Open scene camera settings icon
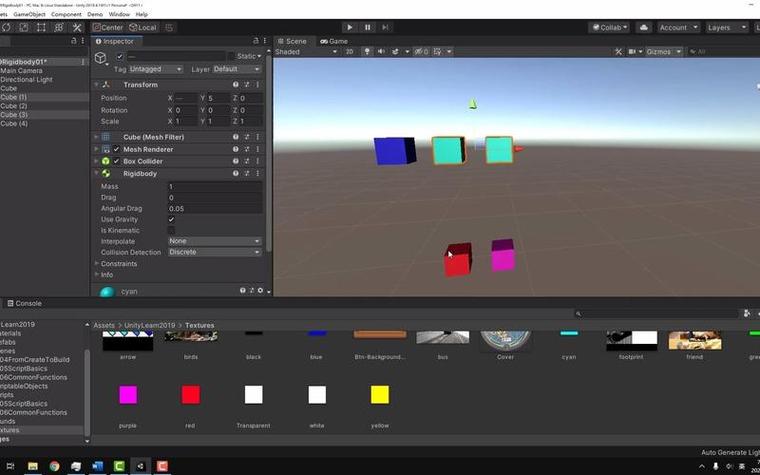Image resolution: width=760 pixels, height=475 pixels. tap(632, 51)
